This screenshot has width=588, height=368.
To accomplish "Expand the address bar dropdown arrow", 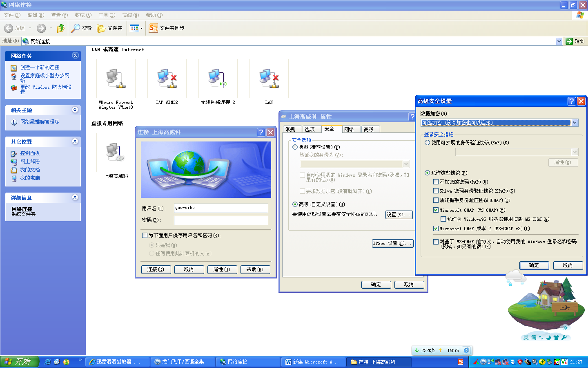I will 559,41.
